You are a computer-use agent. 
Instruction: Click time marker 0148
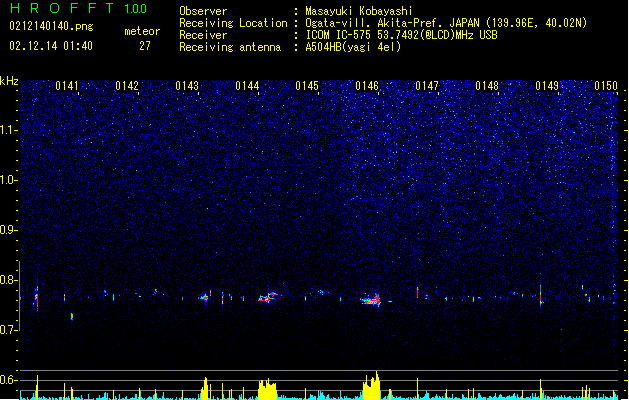tap(487, 86)
